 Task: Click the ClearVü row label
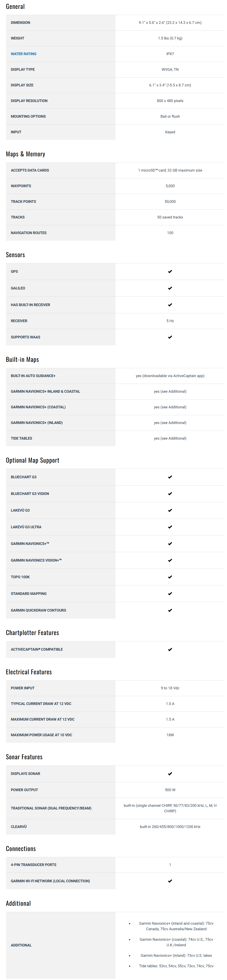click(x=19, y=827)
